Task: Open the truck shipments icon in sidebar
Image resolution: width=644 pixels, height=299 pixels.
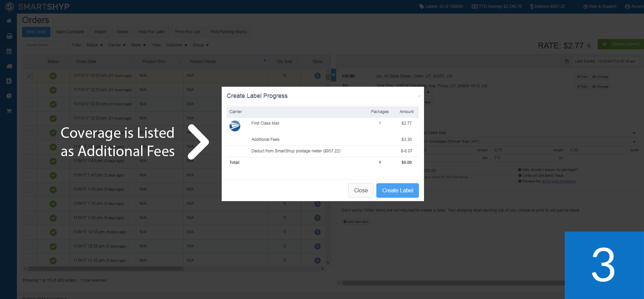Action: pos(9,66)
